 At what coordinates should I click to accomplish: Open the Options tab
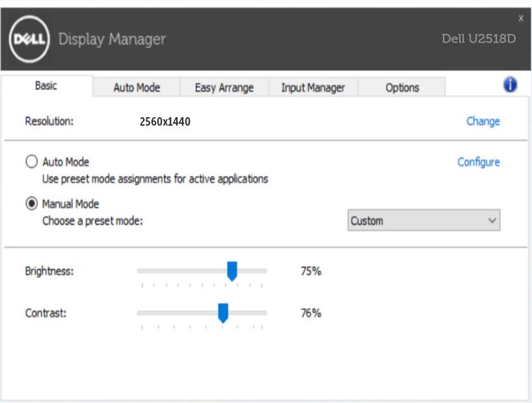click(402, 88)
